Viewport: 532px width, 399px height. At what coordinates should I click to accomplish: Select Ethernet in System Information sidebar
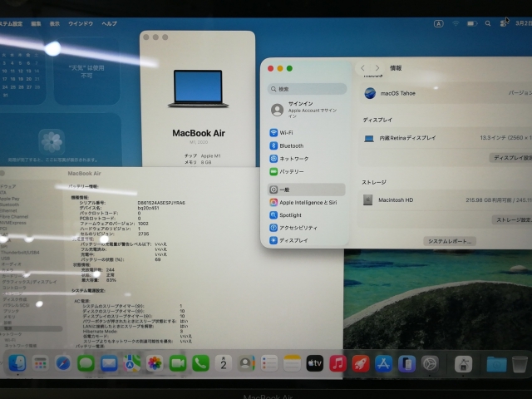(x=9, y=210)
